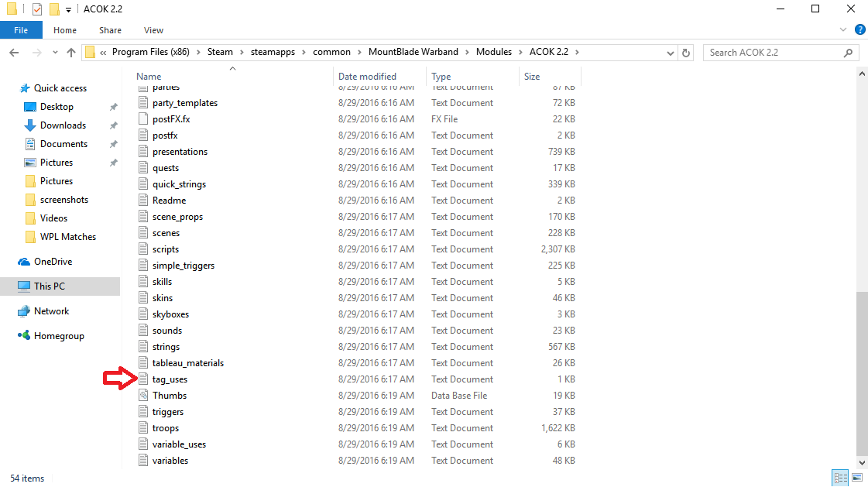This screenshot has height=487, width=868.
Task: Open Documents in the navigation pane
Action: pyautogui.click(x=63, y=144)
